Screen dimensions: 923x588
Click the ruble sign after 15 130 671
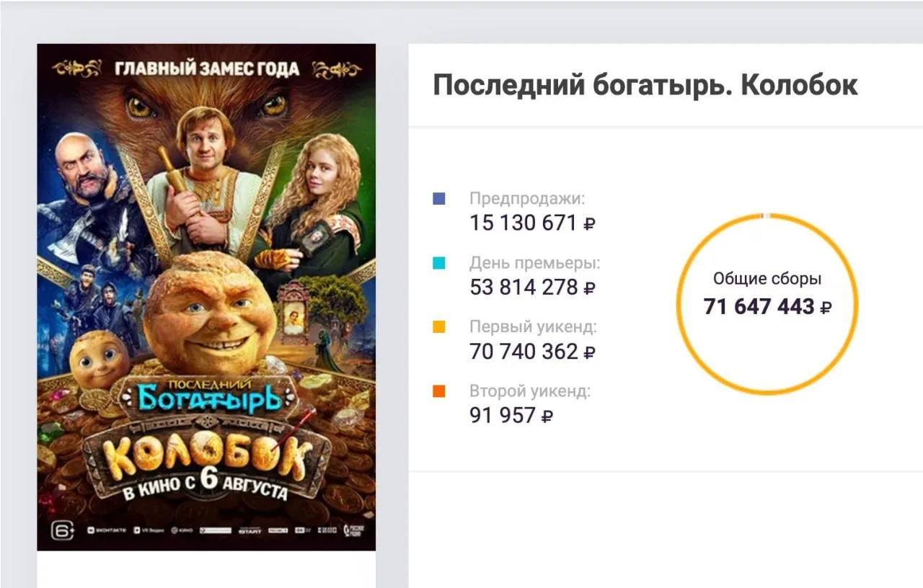click(x=589, y=224)
